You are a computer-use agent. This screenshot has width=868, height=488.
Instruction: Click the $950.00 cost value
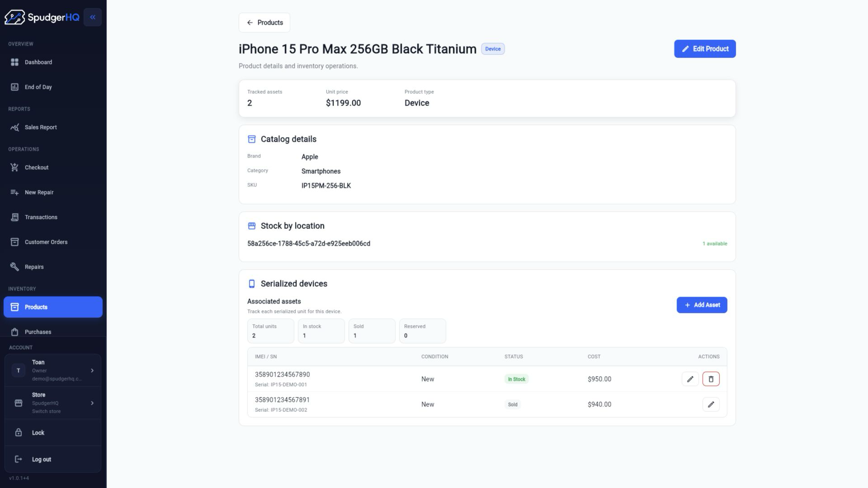point(599,379)
